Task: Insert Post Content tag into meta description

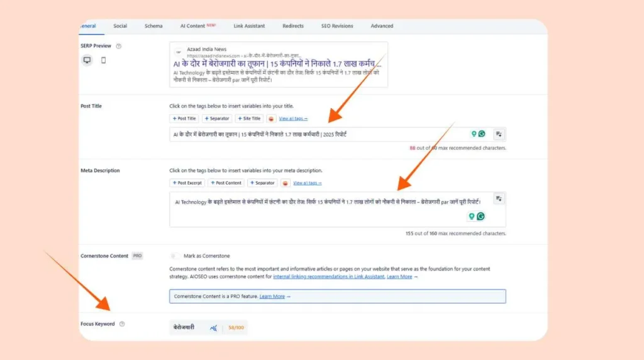Action: click(226, 183)
